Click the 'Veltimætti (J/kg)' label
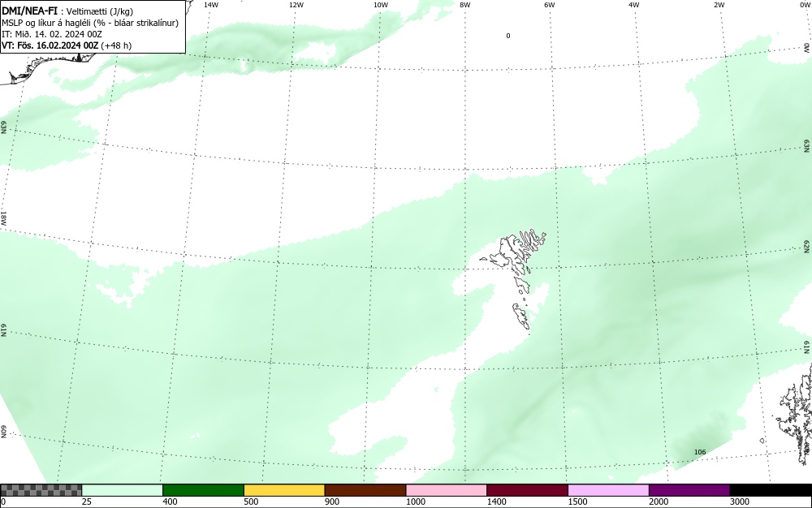812x508 pixels. coord(99,11)
